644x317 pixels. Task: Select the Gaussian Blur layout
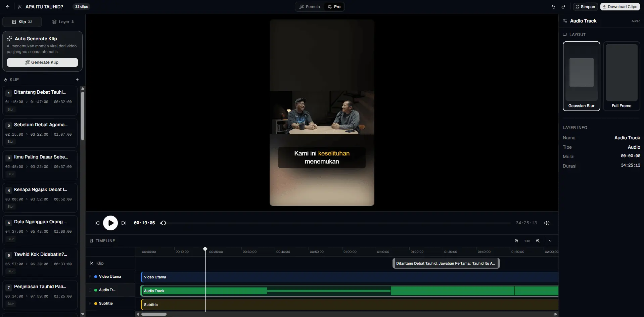click(x=582, y=76)
